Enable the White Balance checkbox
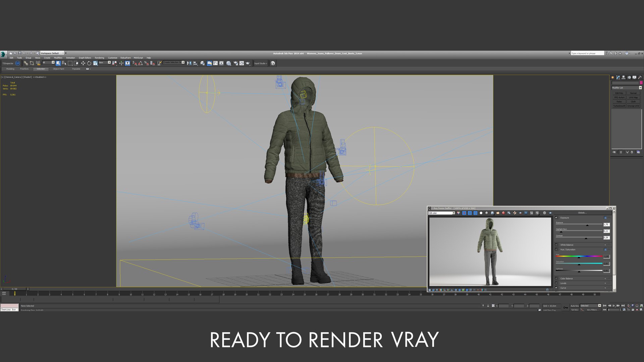Viewport: 644px width, 362px height. click(x=556, y=245)
